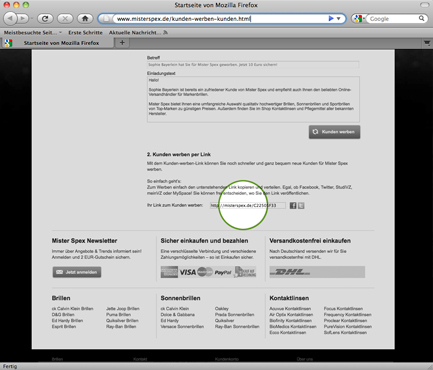Screen dimensions: 433x370
Task: Click the Mister Spex Newsletter heading
Action: [84, 241]
